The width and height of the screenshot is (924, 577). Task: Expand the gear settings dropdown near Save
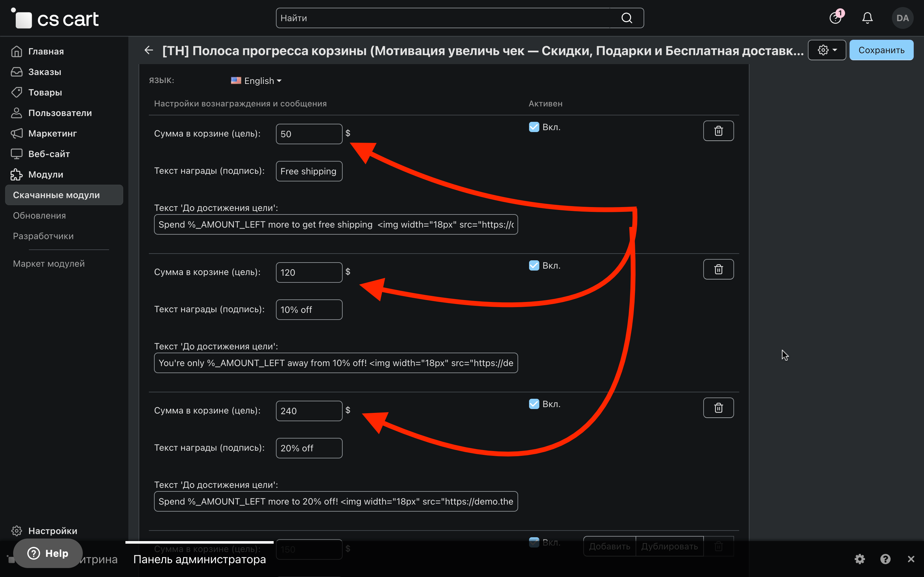coord(827,50)
